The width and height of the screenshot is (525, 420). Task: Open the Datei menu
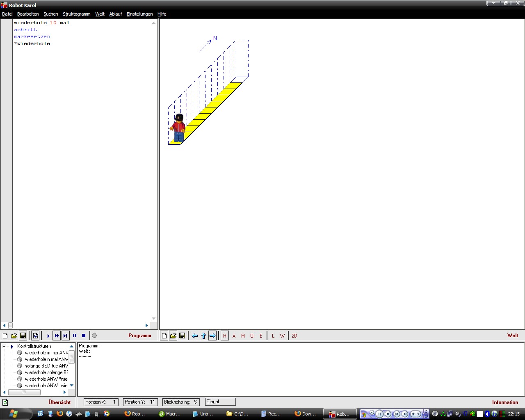click(7, 14)
